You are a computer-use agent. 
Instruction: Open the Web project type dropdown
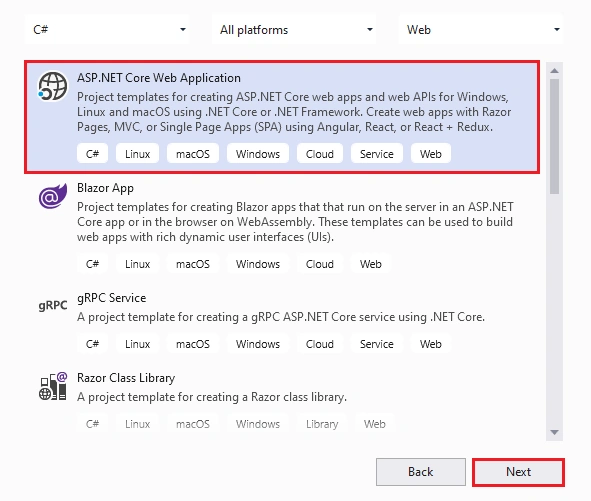pyautogui.click(x=481, y=29)
